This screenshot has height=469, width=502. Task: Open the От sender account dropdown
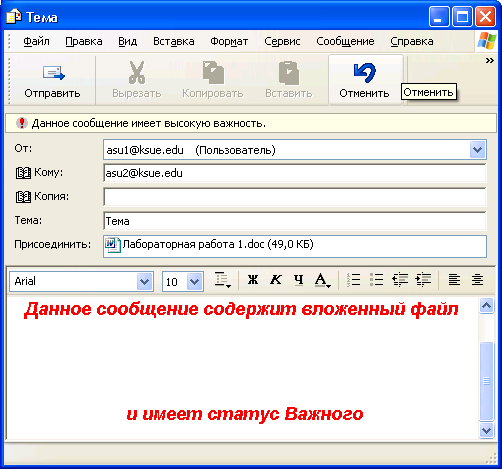coord(477,150)
